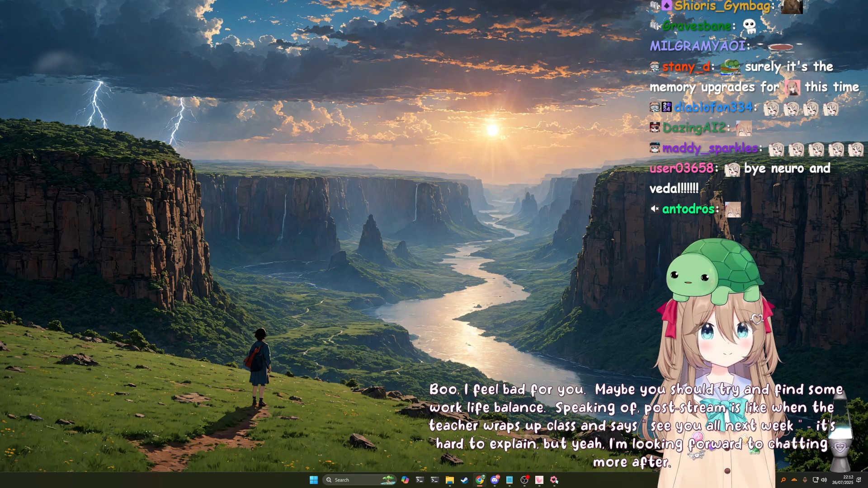Click the muted speaker icon beside antodros
The width and height of the screenshot is (868, 488).
pos(655,209)
